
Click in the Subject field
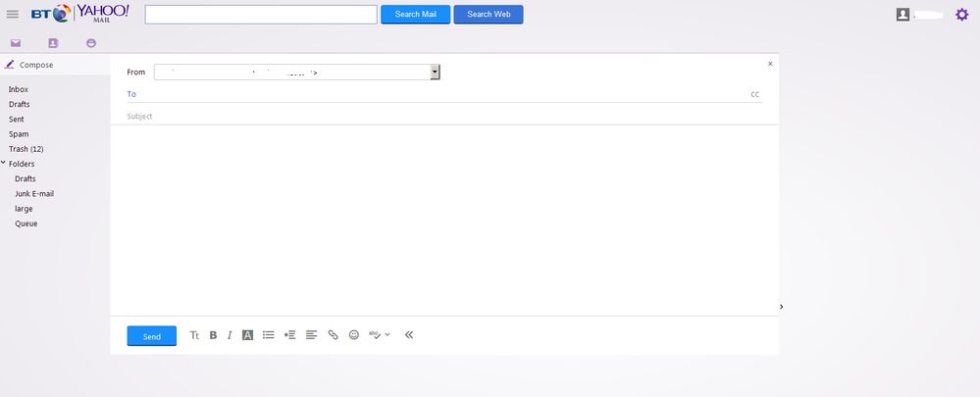444,116
